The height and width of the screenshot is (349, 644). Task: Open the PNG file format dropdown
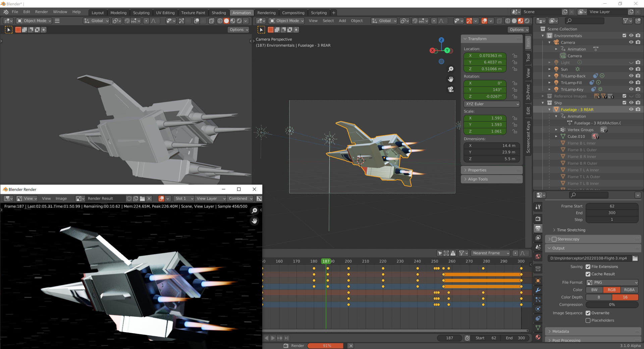[x=612, y=283]
